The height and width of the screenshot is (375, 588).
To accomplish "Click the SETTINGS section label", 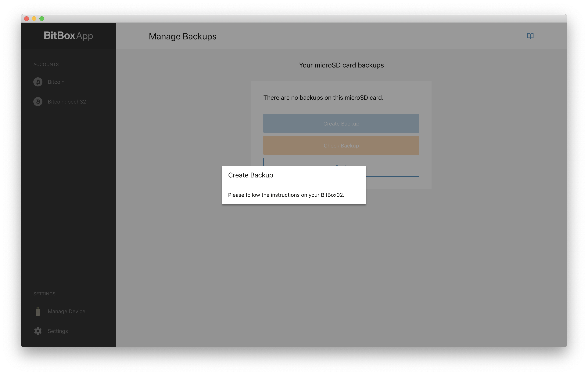I will 45,294.
